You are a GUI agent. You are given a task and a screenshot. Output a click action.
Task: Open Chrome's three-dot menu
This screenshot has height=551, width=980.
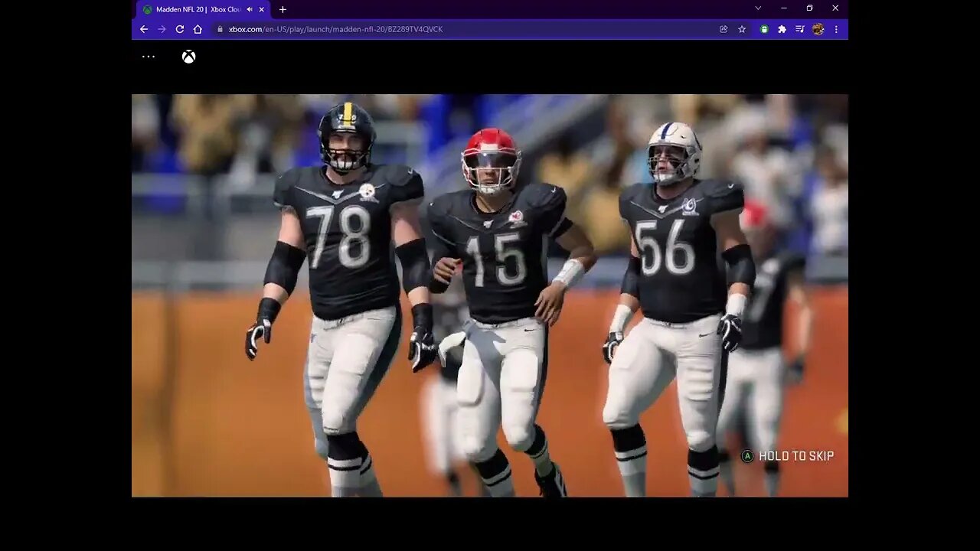(x=836, y=29)
